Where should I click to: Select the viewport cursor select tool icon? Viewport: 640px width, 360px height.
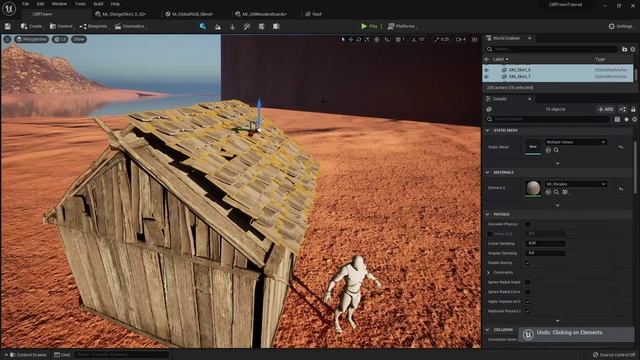coord(343,40)
